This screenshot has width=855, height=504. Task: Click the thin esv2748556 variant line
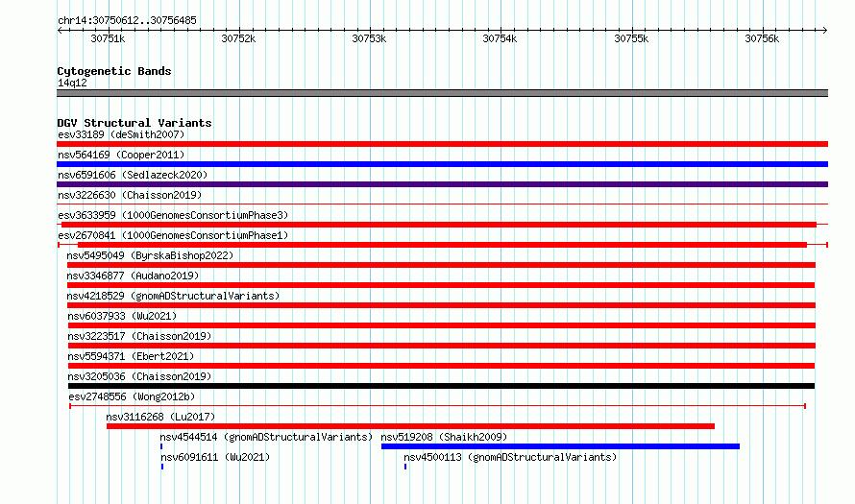click(438, 406)
